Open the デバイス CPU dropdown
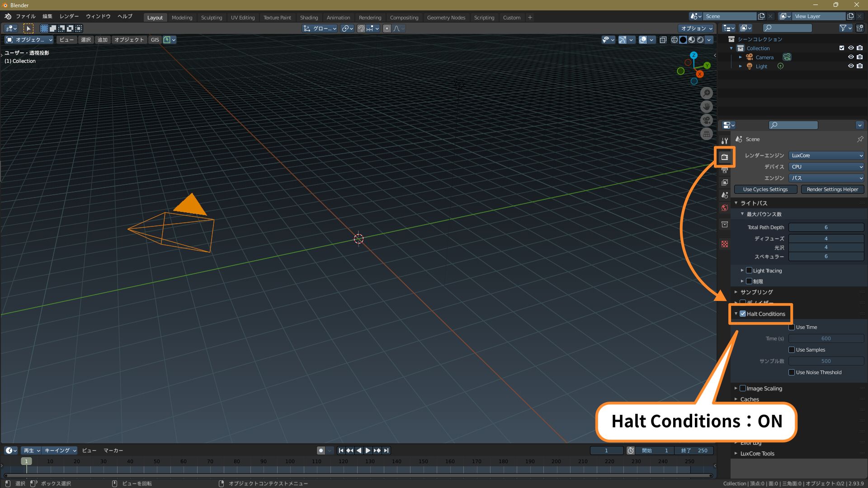The image size is (868, 488). [x=826, y=167]
